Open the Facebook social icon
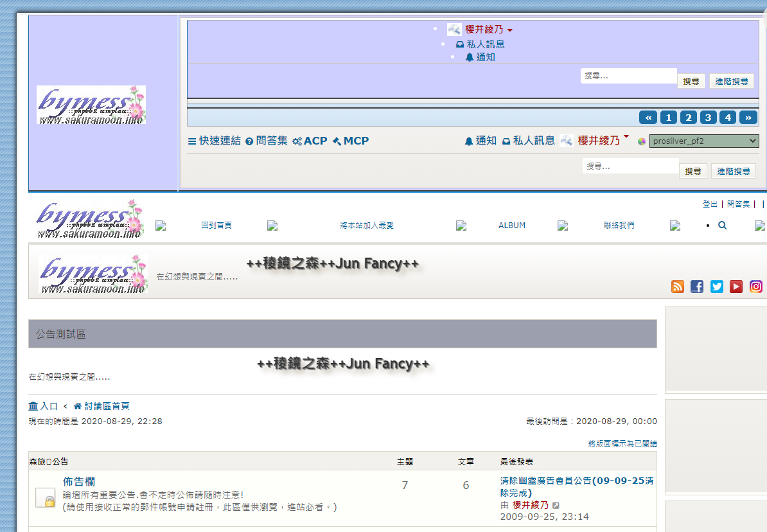Image resolution: width=767 pixels, height=532 pixels. click(697, 287)
